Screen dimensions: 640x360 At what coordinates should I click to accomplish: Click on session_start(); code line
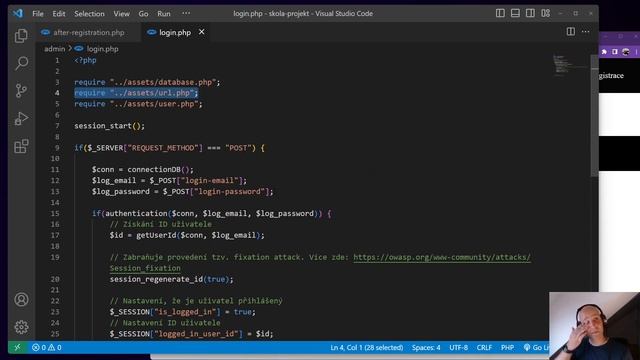click(x=109, y=126)
